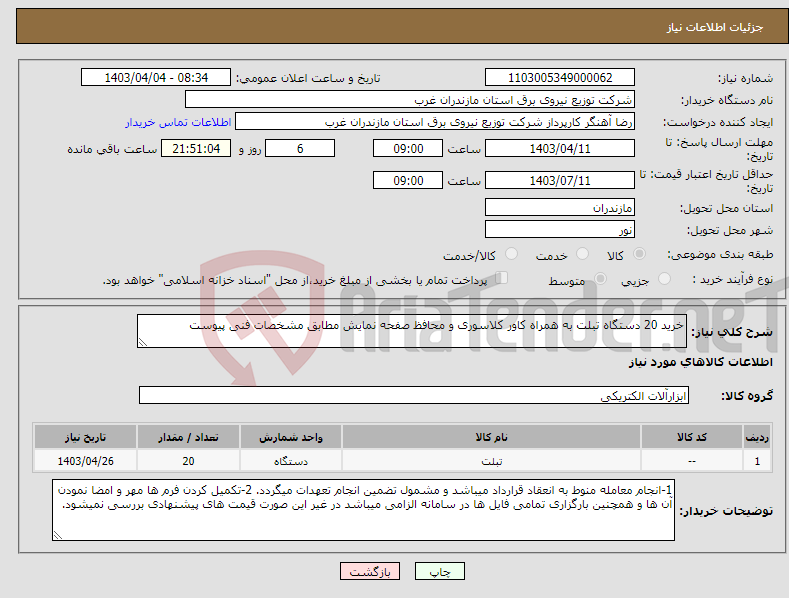Click the گروه کالا ابزارآلات الکتریکی field
The image size is (789, 598).
click(x=414, y=396)
